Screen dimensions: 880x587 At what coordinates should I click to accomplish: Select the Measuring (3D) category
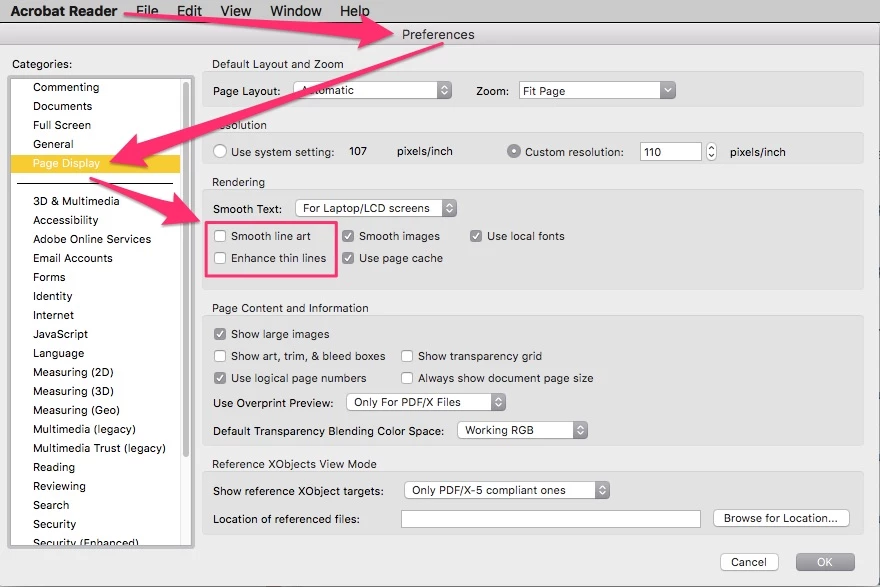click(x=74, y=391)
